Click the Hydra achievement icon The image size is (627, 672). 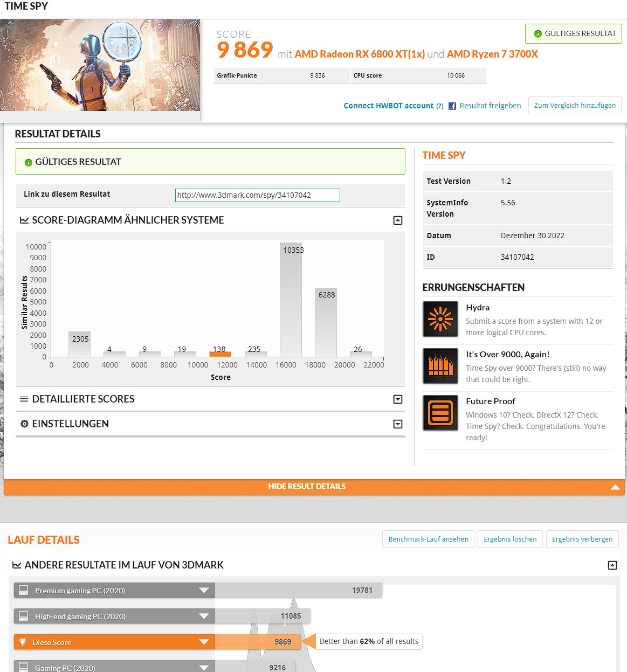coord(440,319)
